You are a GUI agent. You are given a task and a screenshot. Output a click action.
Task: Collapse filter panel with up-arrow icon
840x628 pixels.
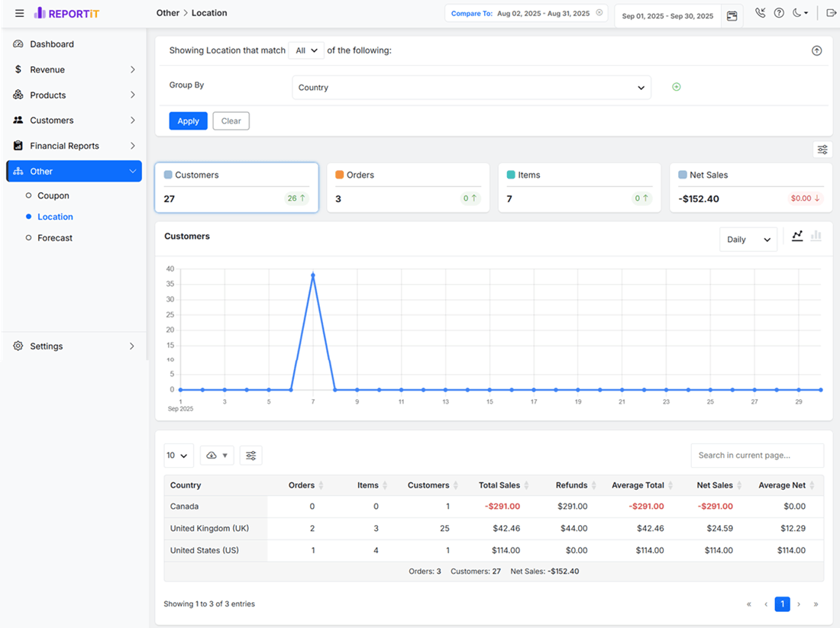pyautogui.click(x=816, y=50)
